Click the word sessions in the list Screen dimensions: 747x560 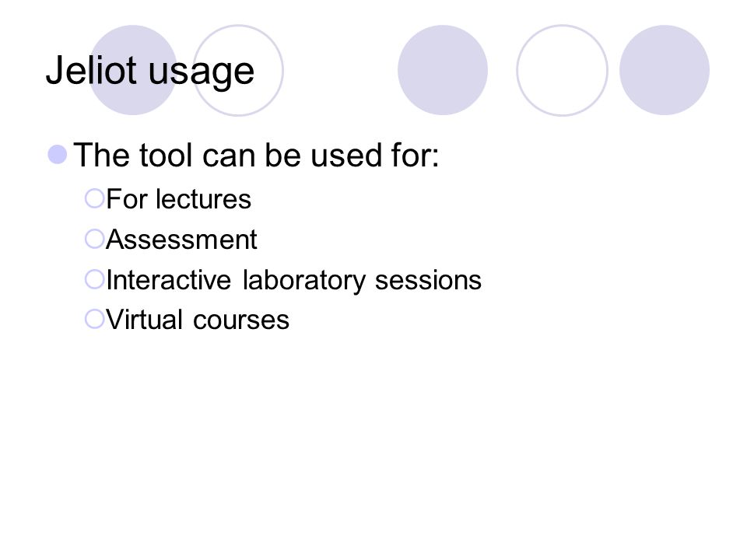coord(428,280)
